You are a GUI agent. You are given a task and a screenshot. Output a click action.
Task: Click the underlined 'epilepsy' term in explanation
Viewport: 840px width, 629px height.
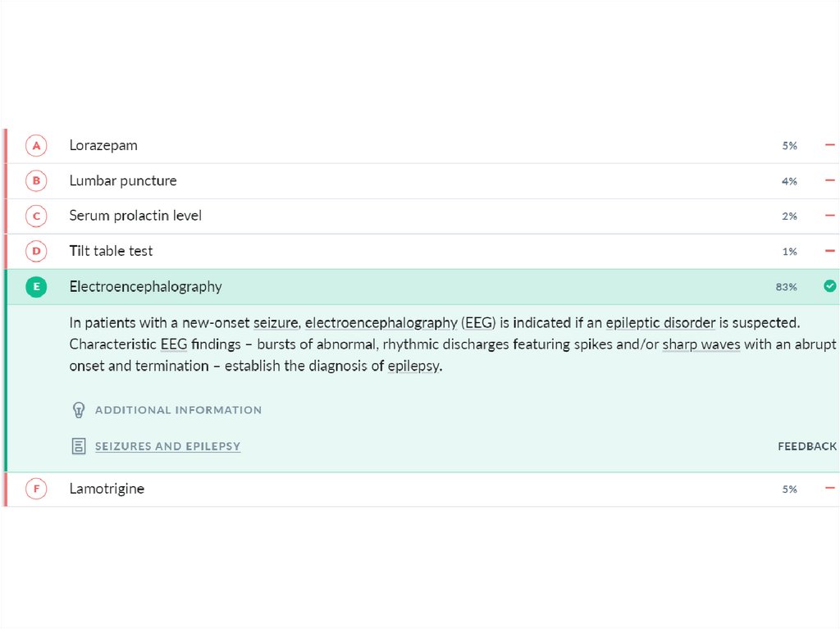[413, 366]
